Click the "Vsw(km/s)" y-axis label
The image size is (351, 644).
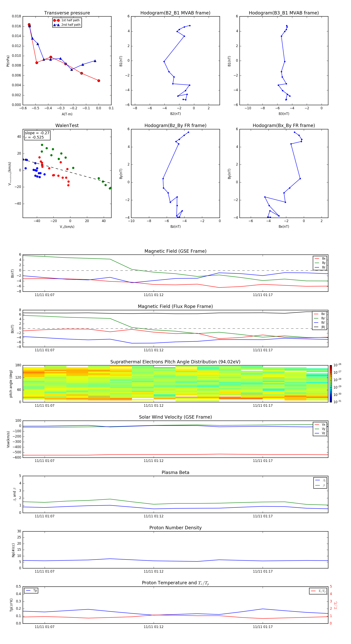[8, 439]
